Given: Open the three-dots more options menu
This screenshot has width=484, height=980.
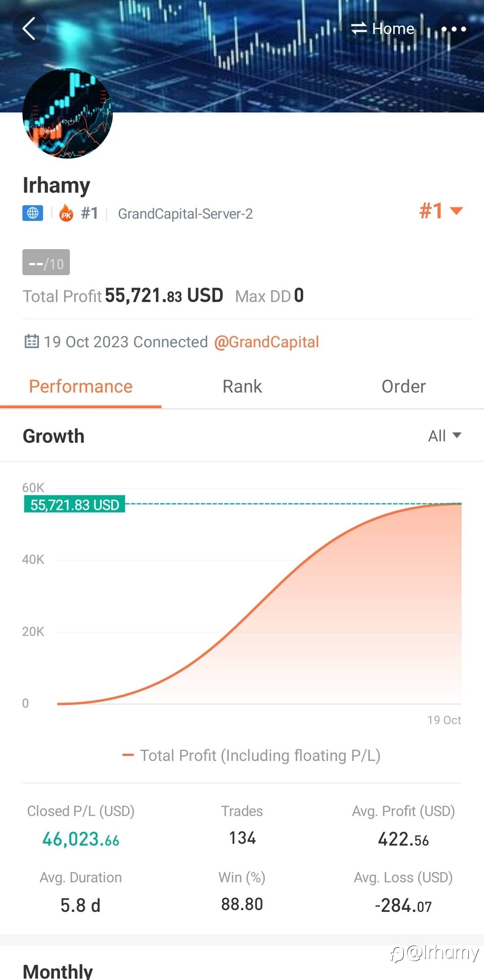Looking at the screenshot, I should pos(454,29).
